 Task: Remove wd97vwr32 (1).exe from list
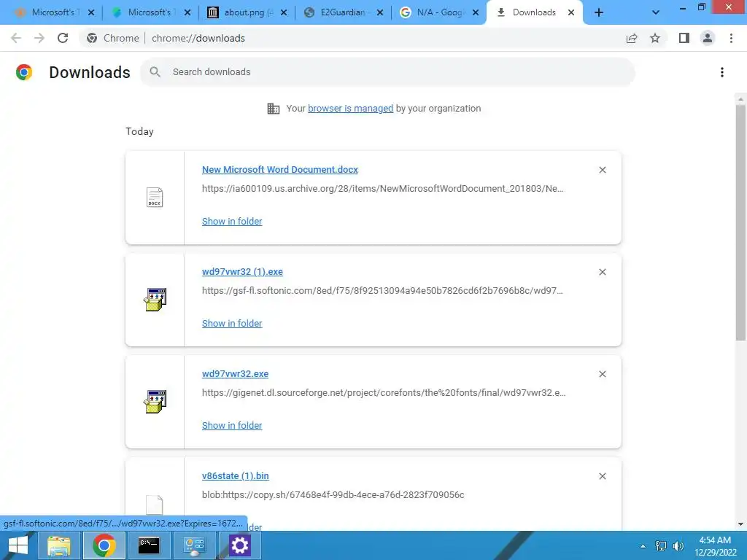[602, 272]
